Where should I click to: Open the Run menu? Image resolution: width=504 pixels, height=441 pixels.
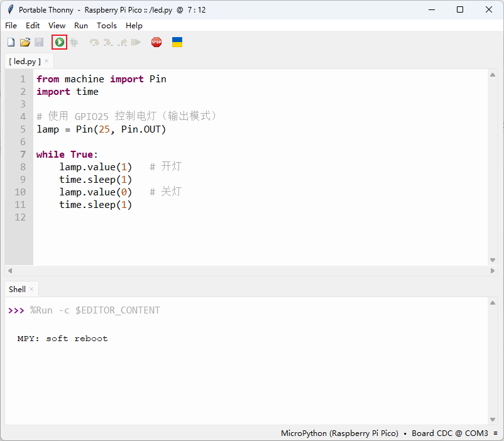81,25
